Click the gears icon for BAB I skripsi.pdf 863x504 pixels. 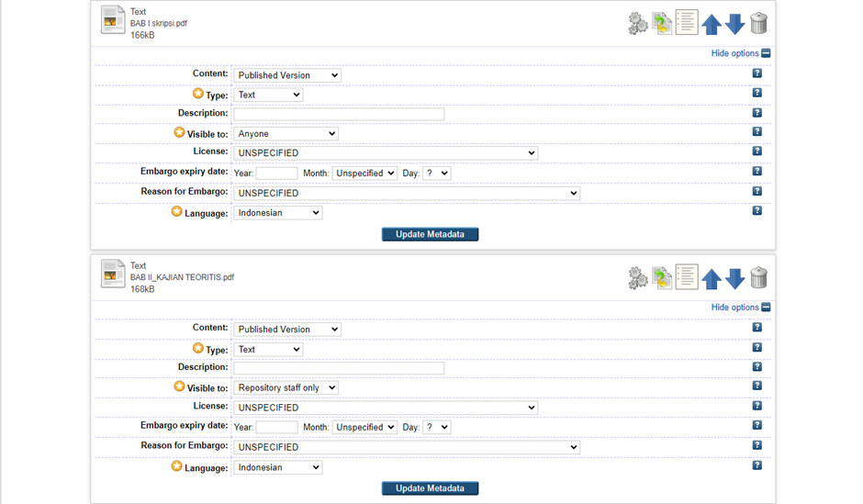(637, 24)
